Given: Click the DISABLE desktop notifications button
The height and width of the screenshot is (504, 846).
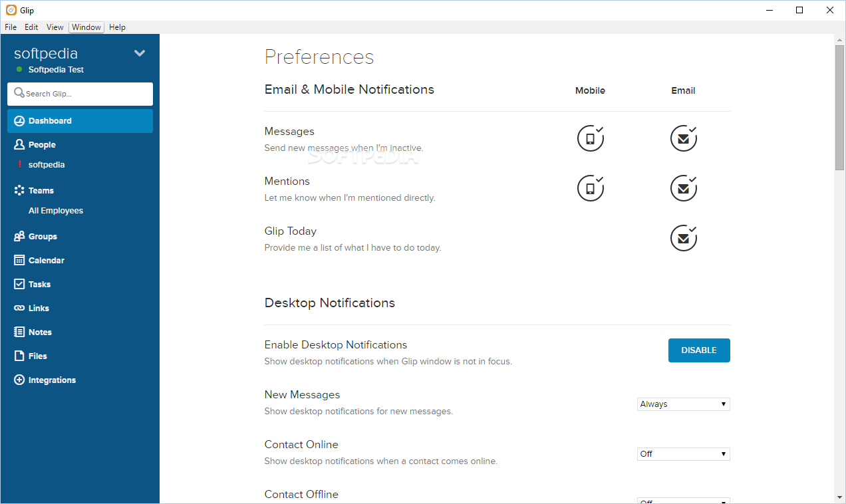Looking at the screenshot, I should (699, 350).
